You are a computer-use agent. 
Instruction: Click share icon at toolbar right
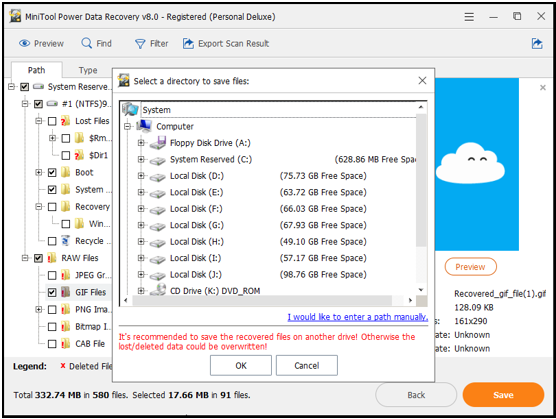[x=537, y=43]
